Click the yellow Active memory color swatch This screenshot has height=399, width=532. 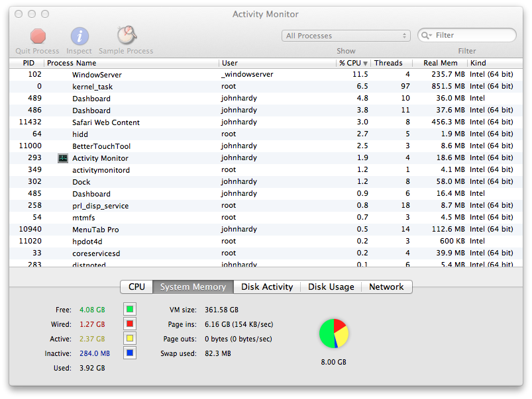point(130,338)
